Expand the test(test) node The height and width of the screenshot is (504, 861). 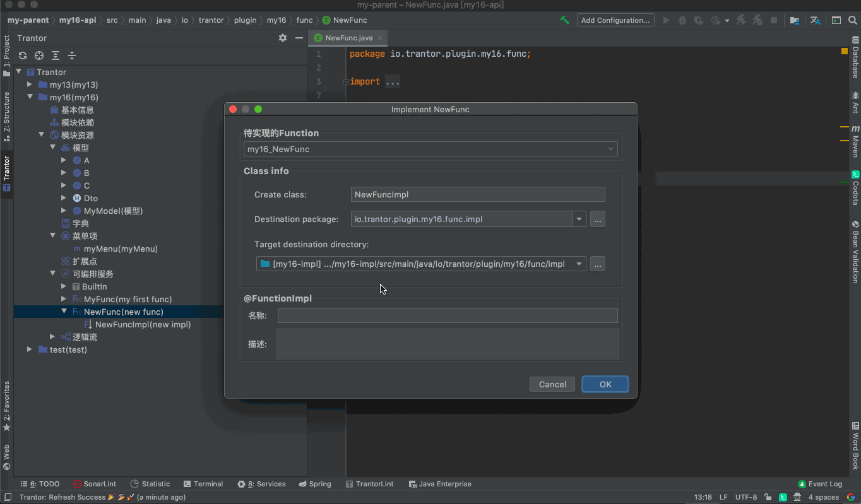coord(30,349)
